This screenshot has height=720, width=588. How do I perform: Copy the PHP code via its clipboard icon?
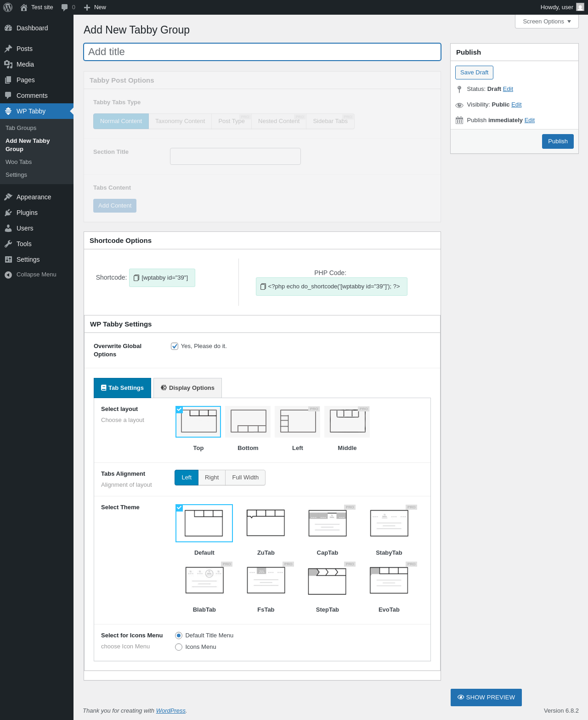click(263, 287)
